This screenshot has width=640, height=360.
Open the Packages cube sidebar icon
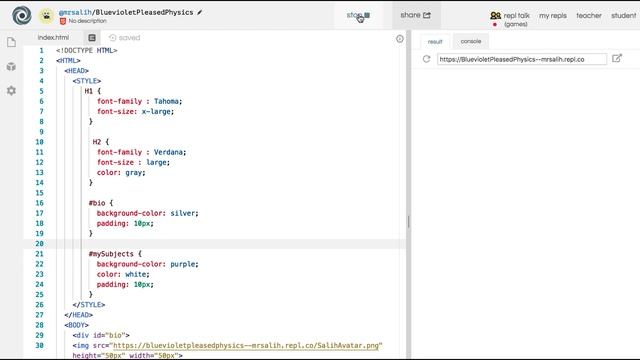tap(11, 67)
